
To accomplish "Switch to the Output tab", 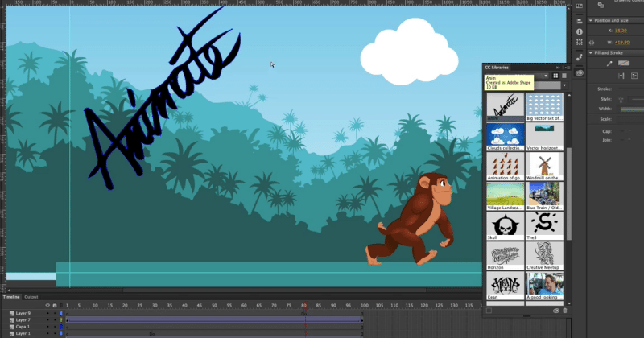I will 31,297.
